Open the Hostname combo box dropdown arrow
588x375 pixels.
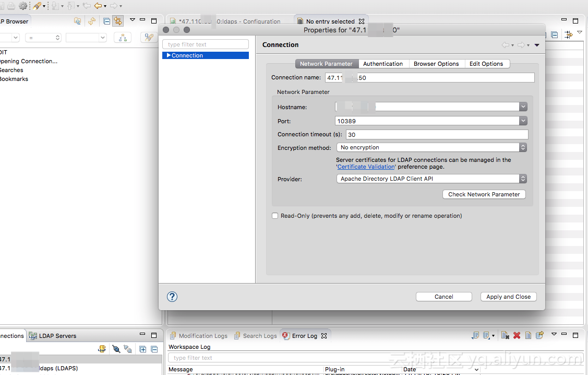coord(523,107)
